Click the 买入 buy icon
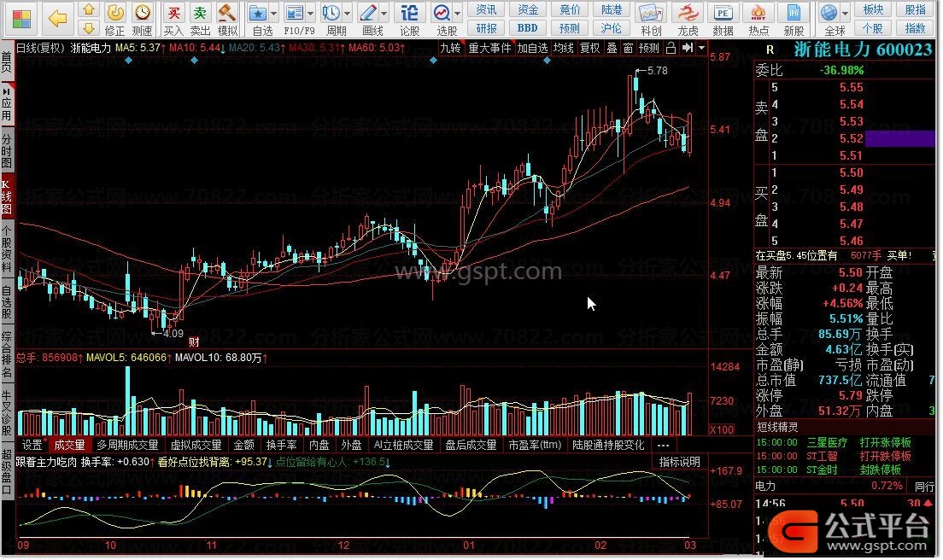 coord(173,20)
